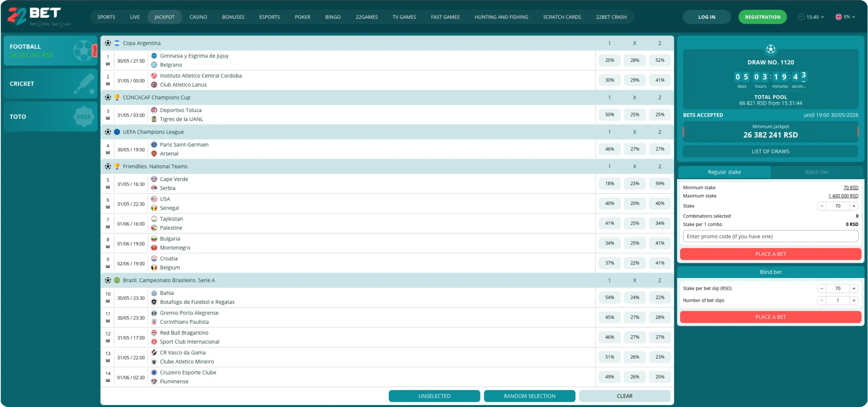Toggle 59% away pick for Serbia

coord(660,184)
